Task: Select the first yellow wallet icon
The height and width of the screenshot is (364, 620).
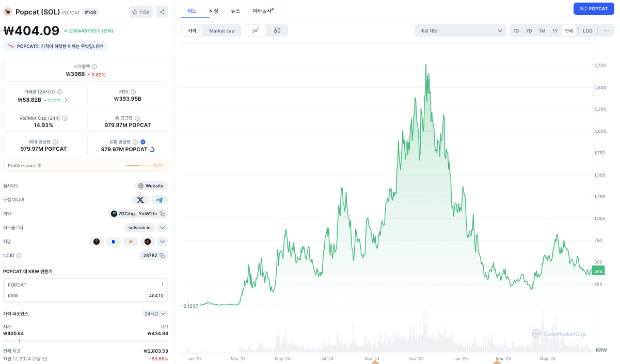Action: pos(96,242)
